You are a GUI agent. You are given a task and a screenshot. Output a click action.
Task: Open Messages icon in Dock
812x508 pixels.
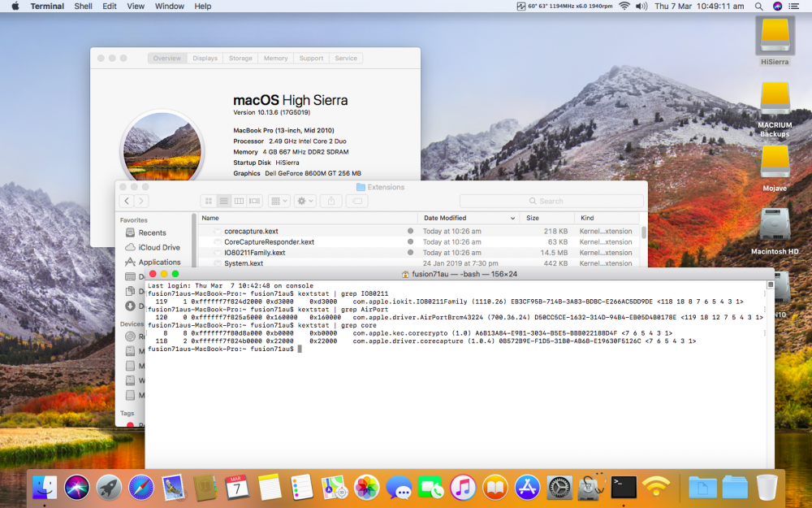click(398, 487)
